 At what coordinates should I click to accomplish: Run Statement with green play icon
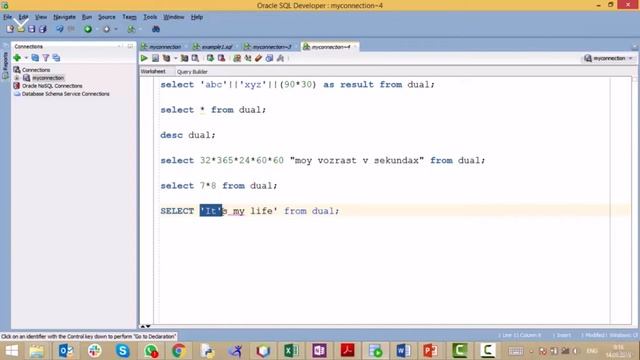144,58
